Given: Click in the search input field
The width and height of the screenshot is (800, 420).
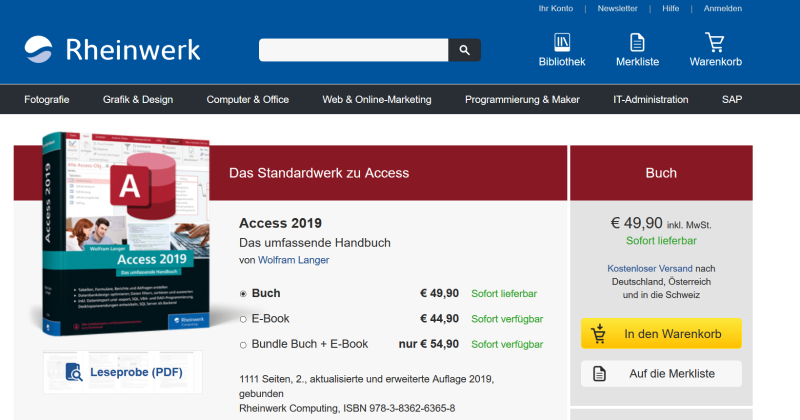Looking at the screenshot, I should pyautogui.click(x=354, y=50).
